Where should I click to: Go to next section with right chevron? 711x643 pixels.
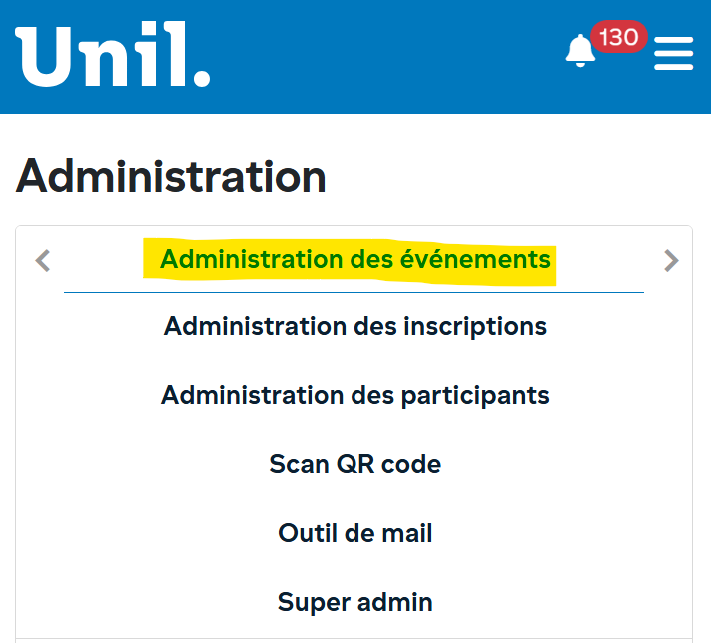pos(671,261)
